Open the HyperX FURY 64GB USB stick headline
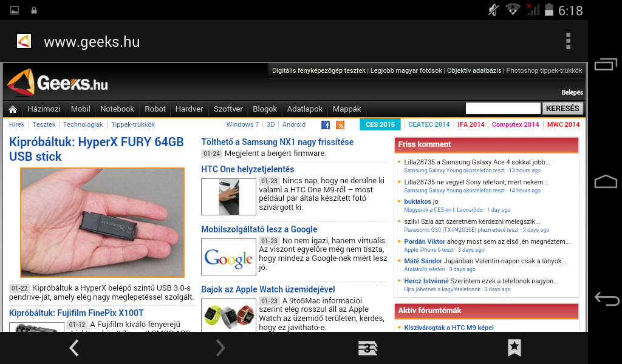622x364 pixels. tap(97, 149)
